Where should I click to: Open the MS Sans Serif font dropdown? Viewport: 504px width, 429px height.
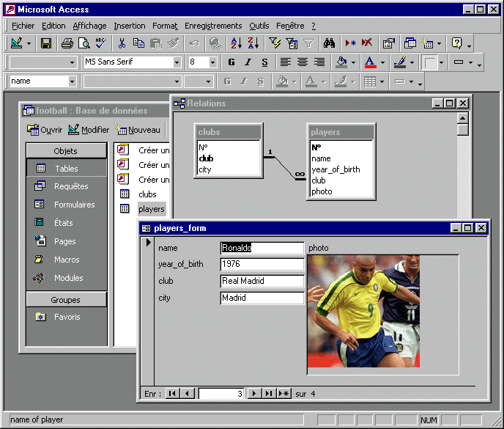pyautogui.click(x=177, y=62)
